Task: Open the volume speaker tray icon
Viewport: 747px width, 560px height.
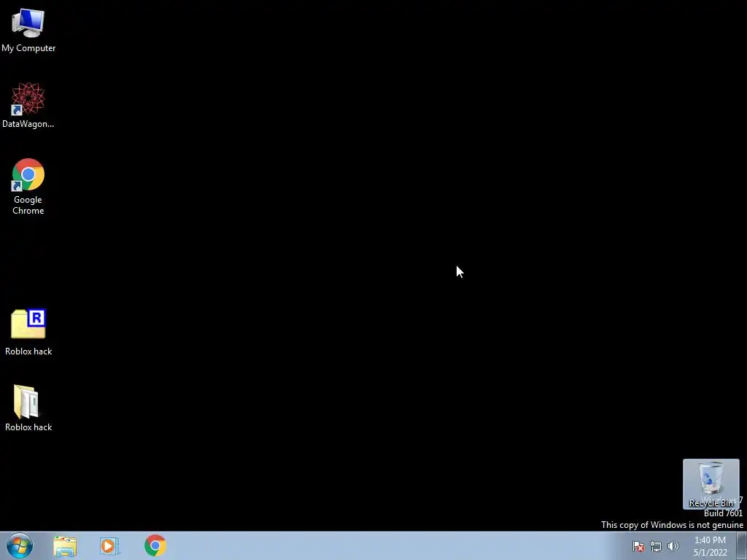Action: point(673,546)
